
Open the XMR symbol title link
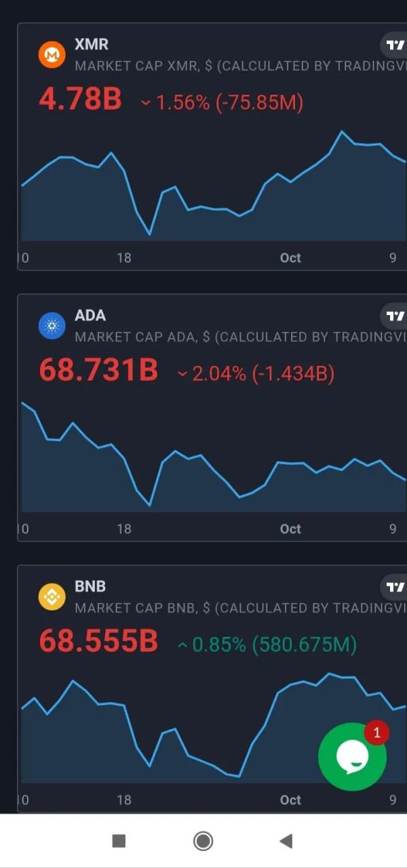[x=91, y=45]
